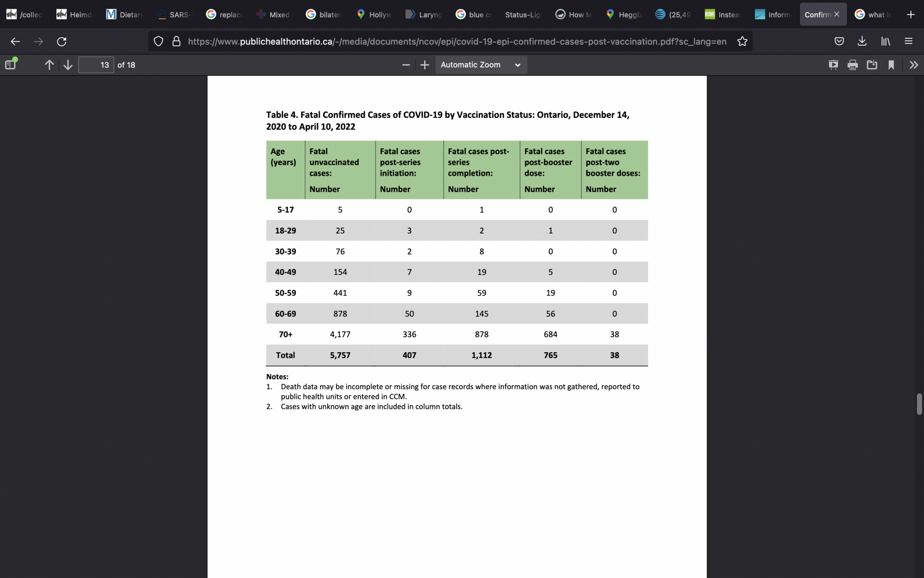Open the Automatic Zoom dropdown

pos(480,65)
